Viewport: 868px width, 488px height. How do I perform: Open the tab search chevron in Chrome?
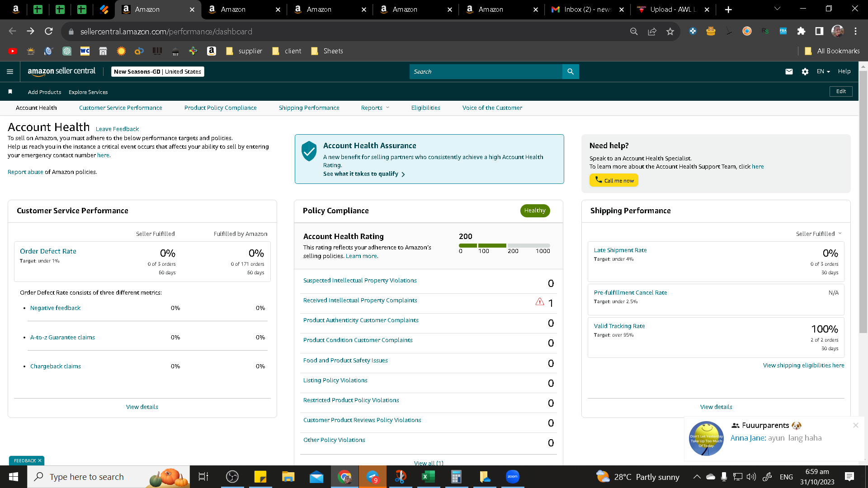coord(777,9)
